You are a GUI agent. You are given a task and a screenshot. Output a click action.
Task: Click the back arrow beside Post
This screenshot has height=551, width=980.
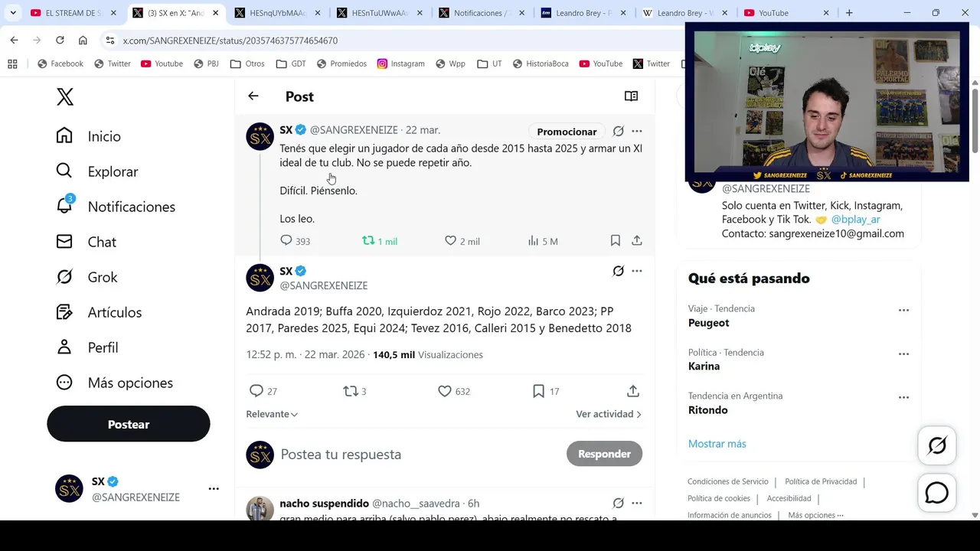[253, 96]
